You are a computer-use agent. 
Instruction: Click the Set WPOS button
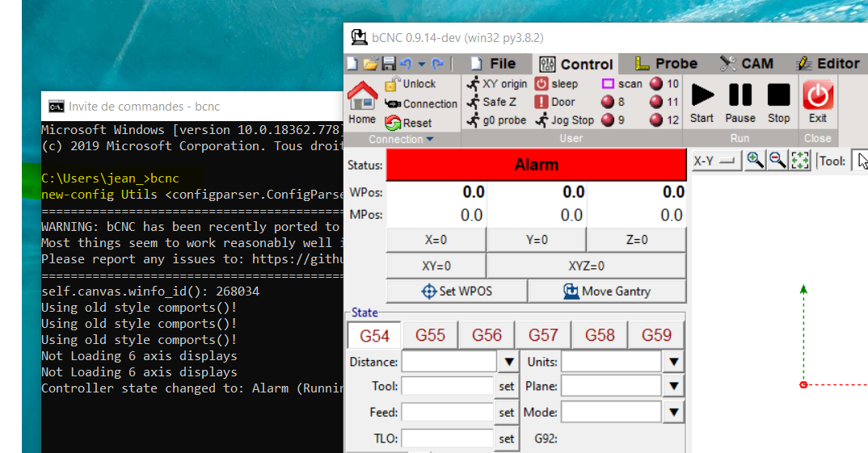(457, 291)
